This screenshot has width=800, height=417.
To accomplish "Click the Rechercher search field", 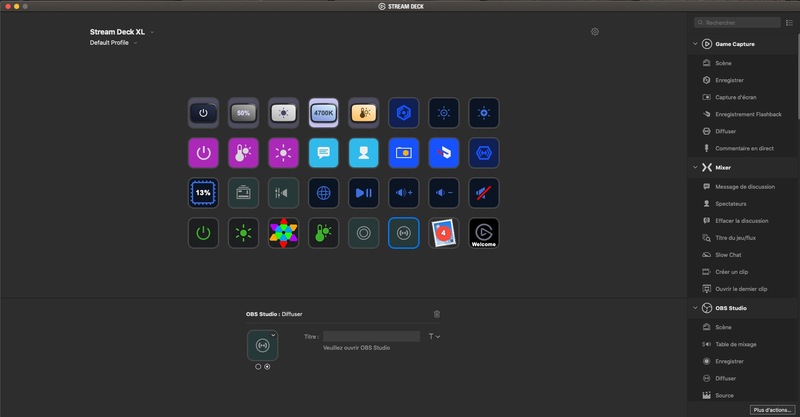I will [737, 22].
